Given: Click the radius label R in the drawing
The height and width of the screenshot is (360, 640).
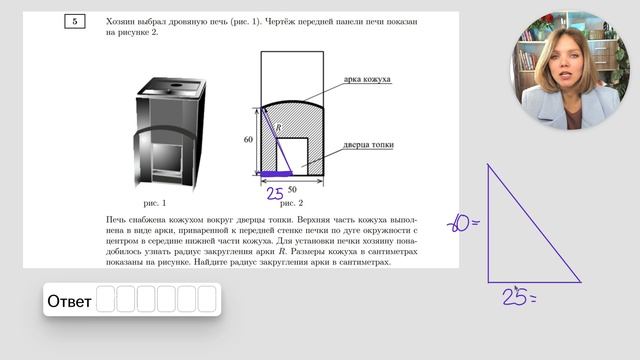Looking at the screenshot, I should click(279, 128).
